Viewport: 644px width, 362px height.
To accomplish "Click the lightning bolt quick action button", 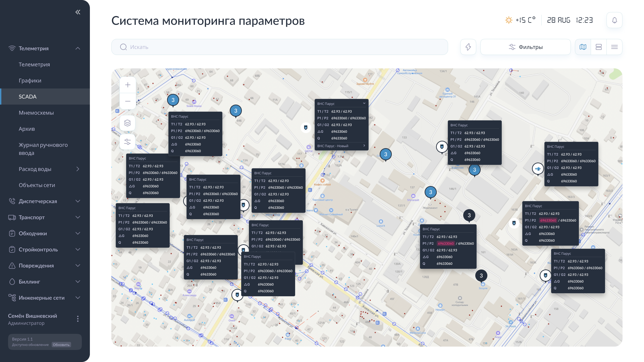I will click(468, 47).
